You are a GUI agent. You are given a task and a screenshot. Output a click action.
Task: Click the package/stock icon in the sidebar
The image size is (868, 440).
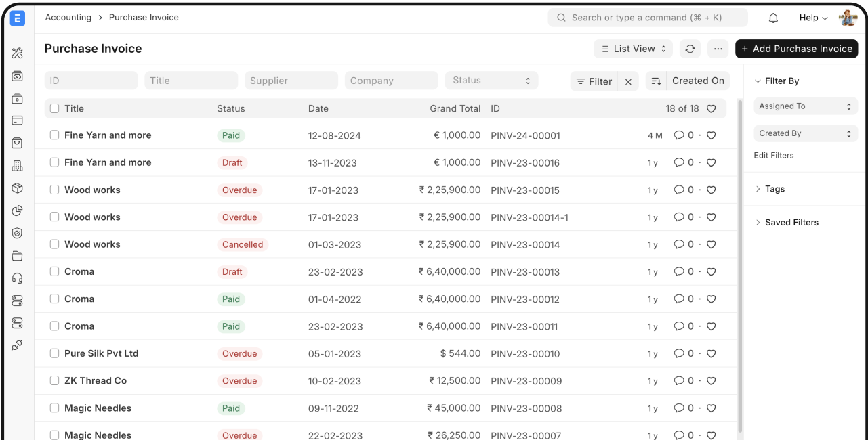click(x=17, y=188)
